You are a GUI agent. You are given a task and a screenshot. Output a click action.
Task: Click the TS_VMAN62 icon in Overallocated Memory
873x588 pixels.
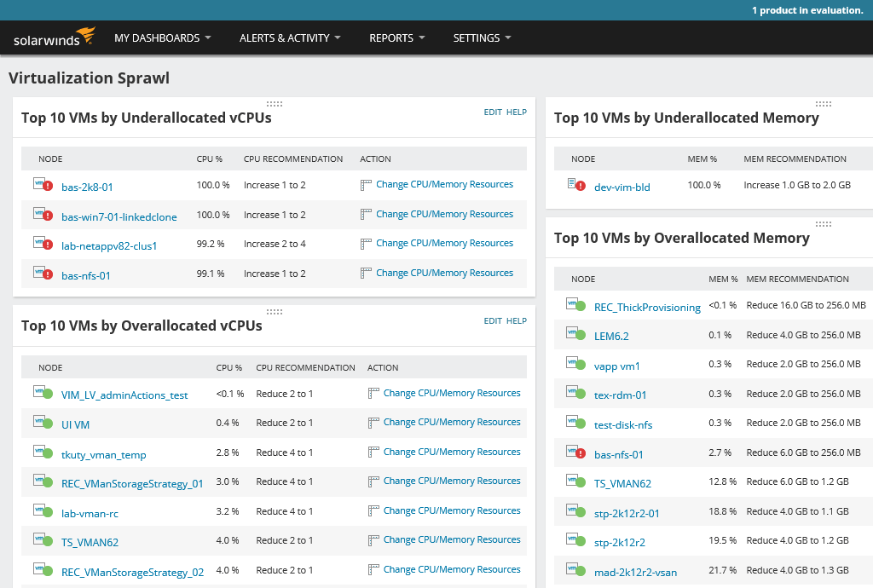[575, 481]
